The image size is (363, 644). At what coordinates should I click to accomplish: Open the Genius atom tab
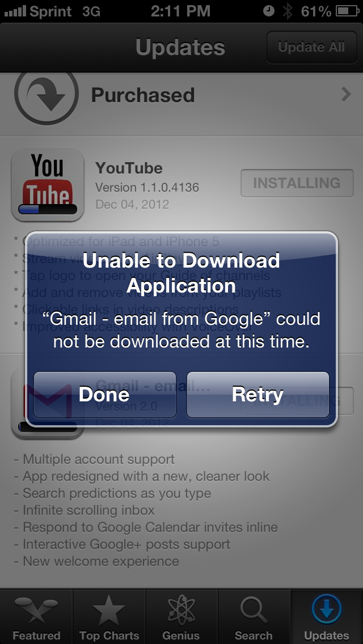(x=181, y=611)
